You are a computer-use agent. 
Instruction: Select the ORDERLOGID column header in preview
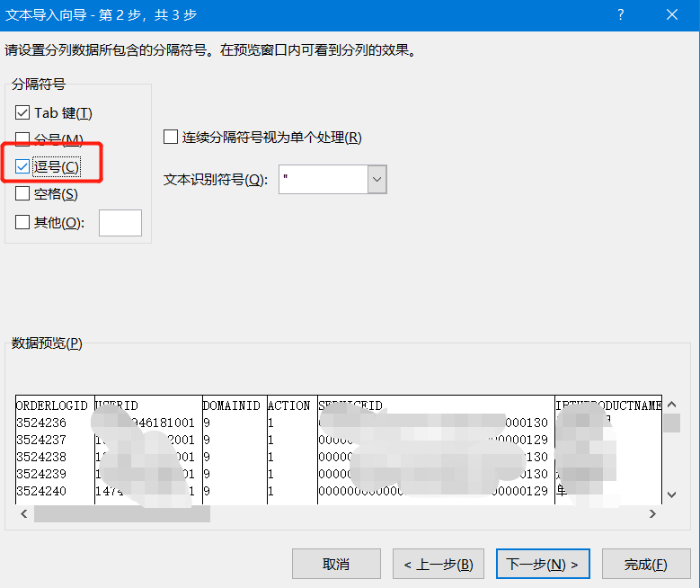pos(52,405)
